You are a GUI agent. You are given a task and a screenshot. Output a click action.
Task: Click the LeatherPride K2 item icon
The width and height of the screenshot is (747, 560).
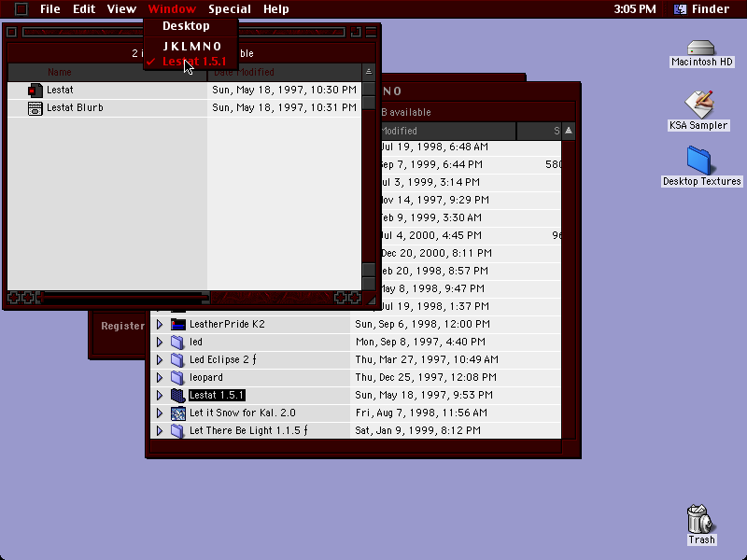pyautogui.click(x=177, y=324)
